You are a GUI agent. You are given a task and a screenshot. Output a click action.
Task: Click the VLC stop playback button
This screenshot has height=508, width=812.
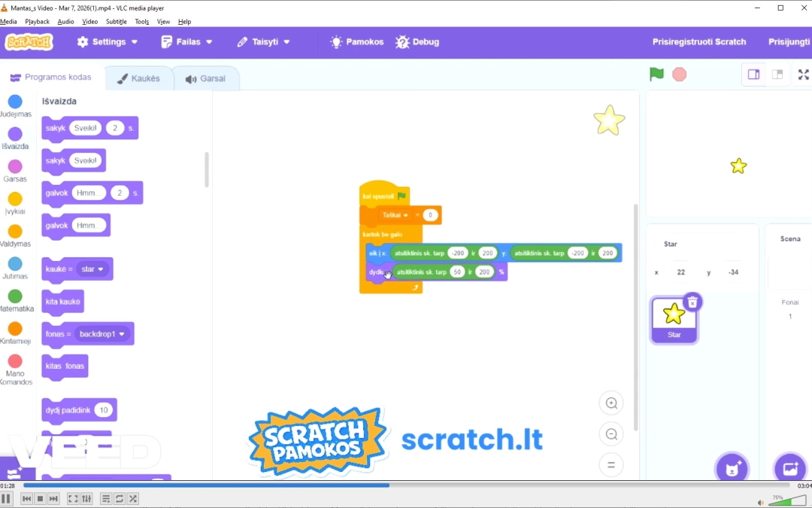[40, 499]
